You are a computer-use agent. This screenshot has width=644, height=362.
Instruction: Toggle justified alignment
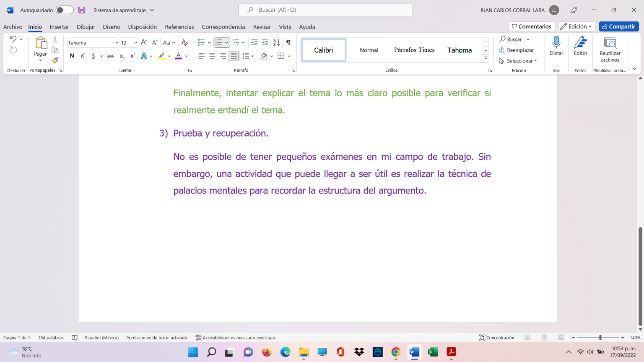click(234, 56)
